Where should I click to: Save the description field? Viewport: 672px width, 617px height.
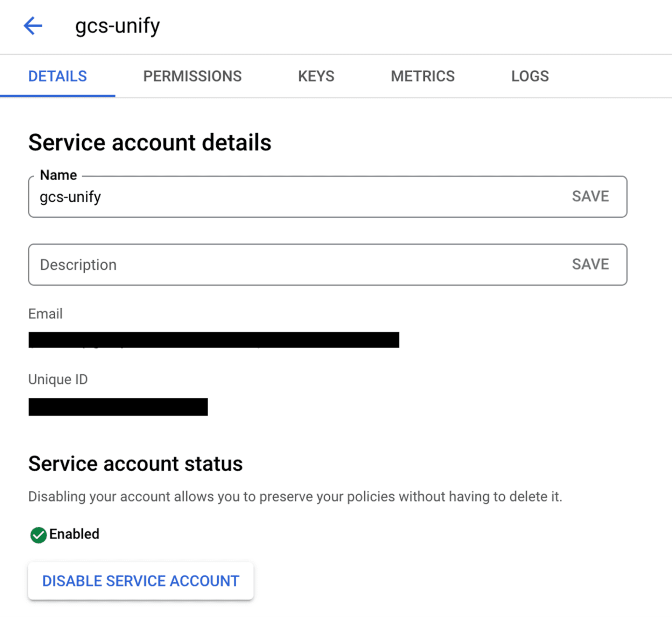pos(590,264)
